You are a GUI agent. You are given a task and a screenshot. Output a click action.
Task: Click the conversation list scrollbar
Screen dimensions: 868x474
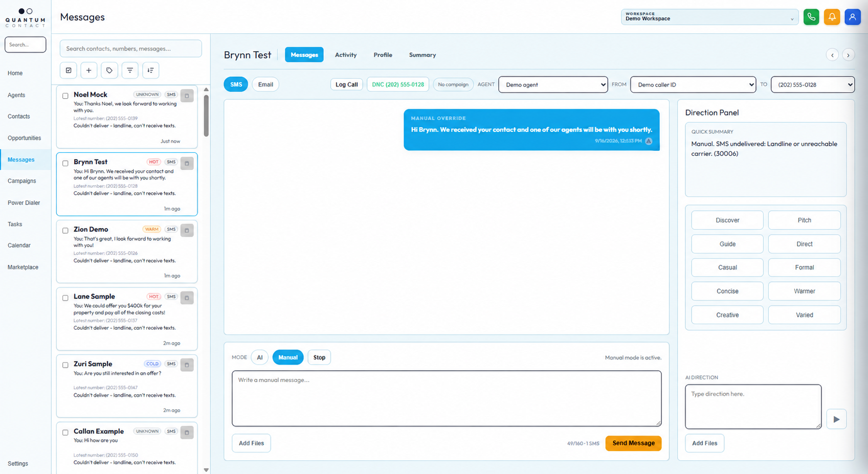[x=206, y=115]
